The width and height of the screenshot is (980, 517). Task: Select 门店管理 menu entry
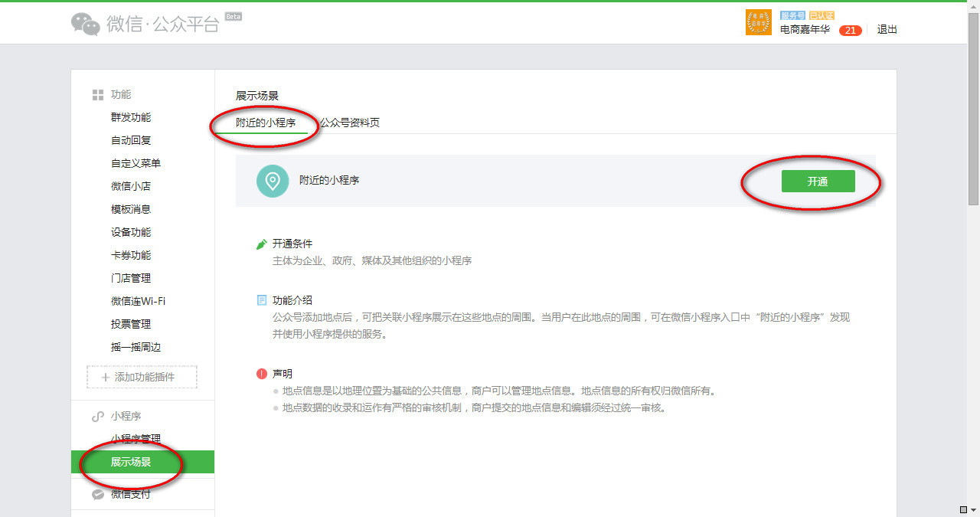pos(131,278)
